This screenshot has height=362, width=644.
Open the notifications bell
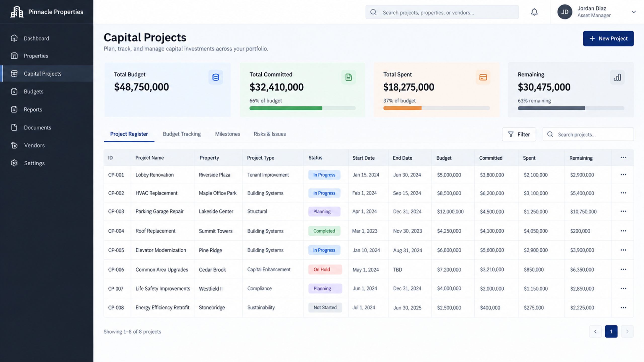coord(534,12)
